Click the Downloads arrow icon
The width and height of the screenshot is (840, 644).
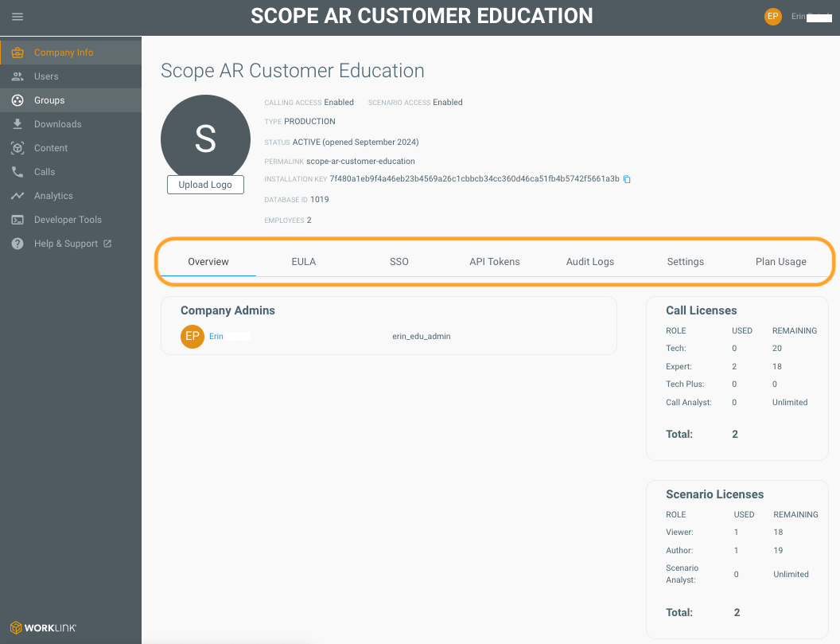click(17, 124)
